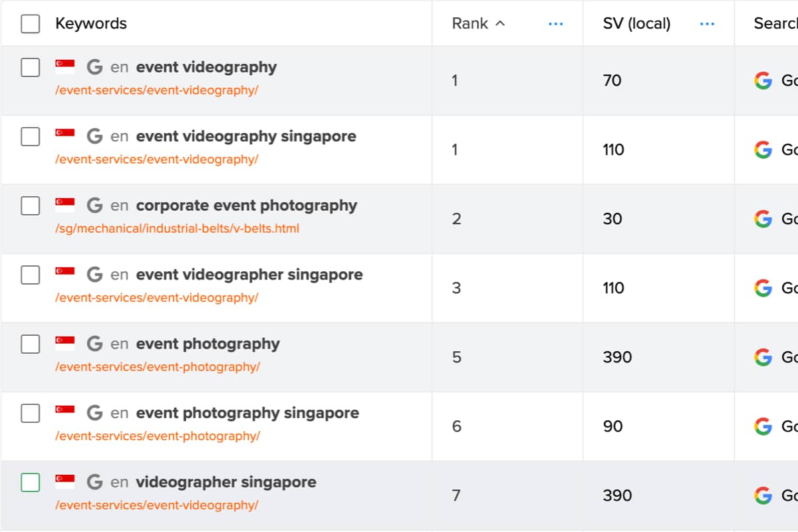Click the grey Google icon beside event photography
The width and height of the screenshot is (798, 532).
[x=94, y=344]
